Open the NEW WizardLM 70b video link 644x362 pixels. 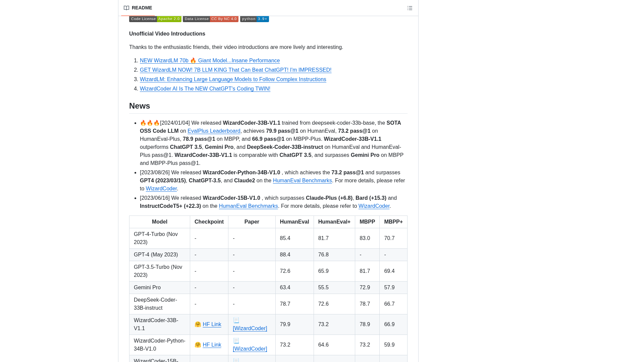coord(210,61)
